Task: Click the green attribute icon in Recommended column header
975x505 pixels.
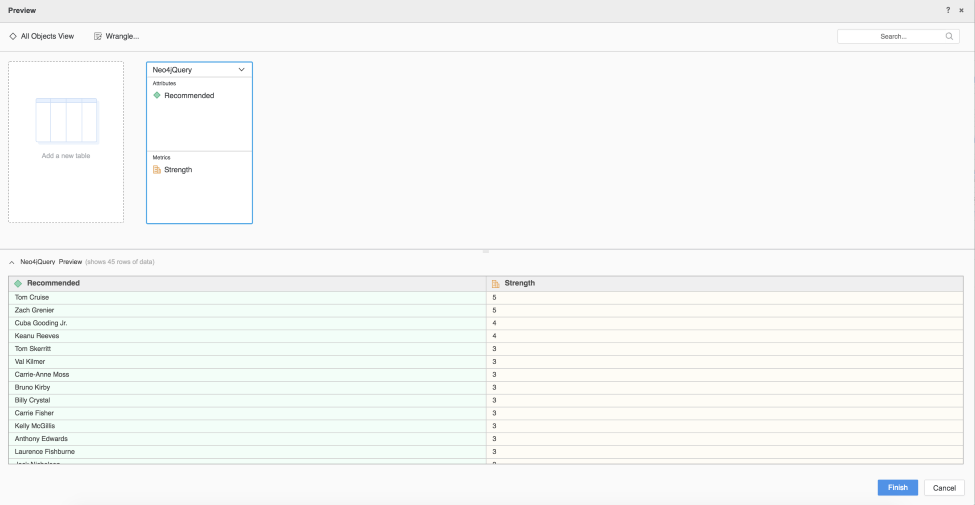Action: pos(18,283)
